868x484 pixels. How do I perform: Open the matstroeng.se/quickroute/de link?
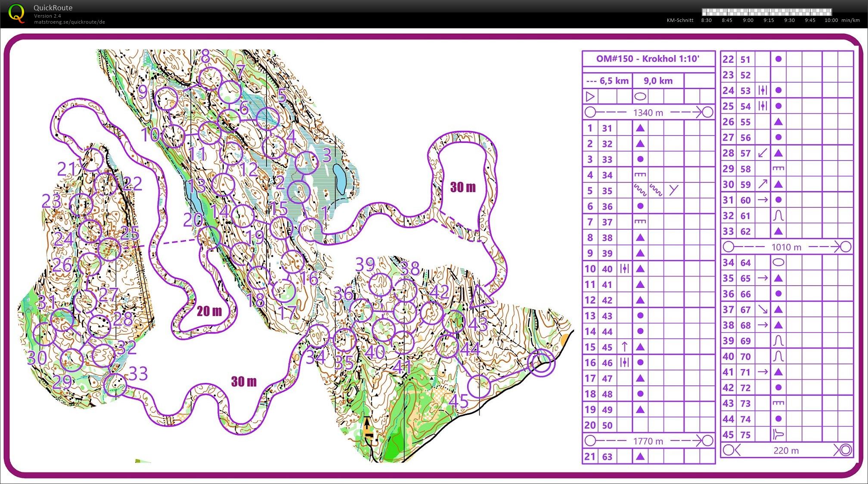(x=69, y=22)
